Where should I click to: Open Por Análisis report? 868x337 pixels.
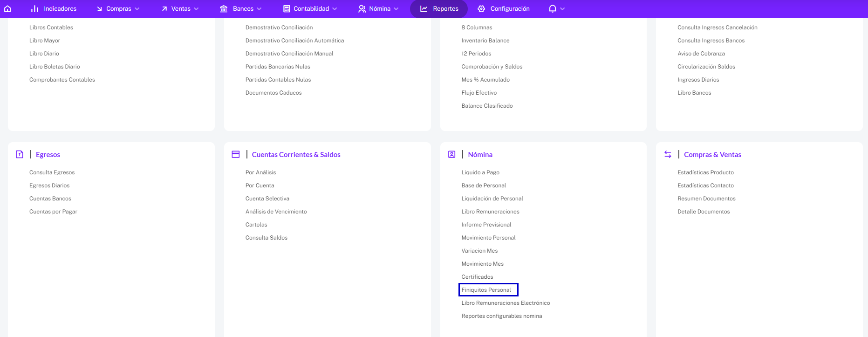coord(260,172)
